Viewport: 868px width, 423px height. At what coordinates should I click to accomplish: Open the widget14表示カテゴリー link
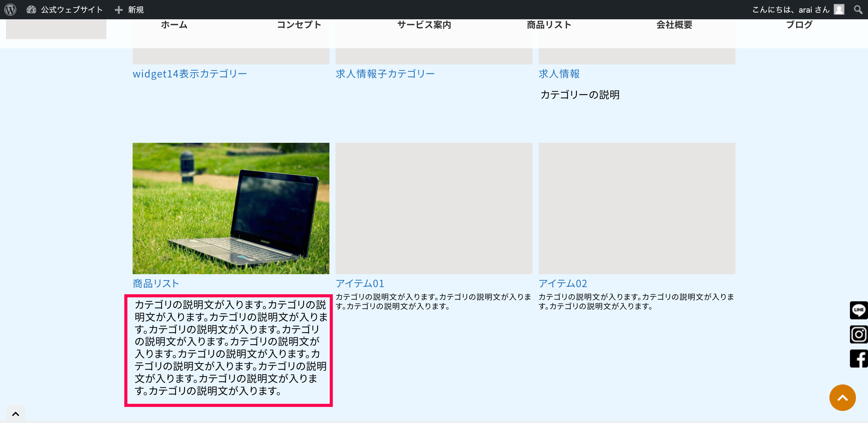click(190, 74)
